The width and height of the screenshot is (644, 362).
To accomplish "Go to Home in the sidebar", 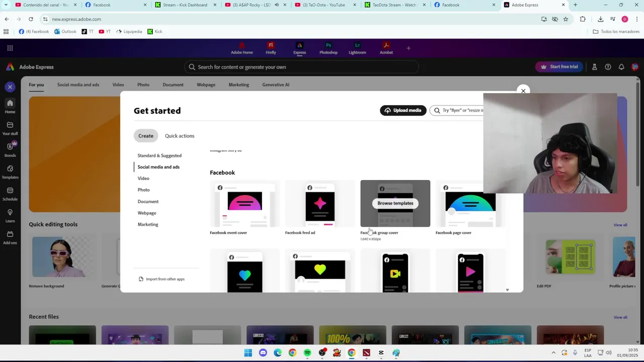I will point(10,107).
